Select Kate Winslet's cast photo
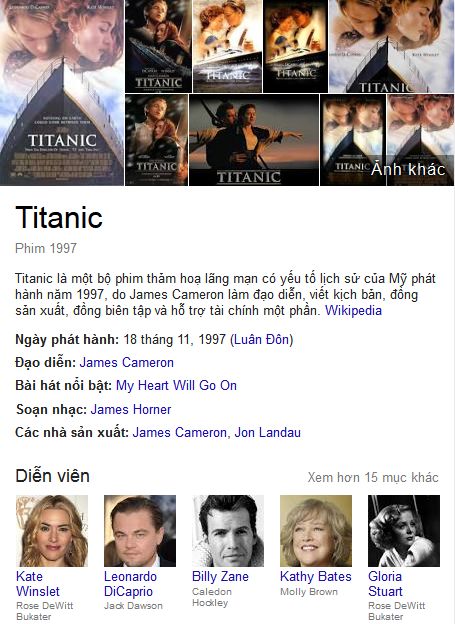This screenshot has height=624, width=455. (x=52, y=531)
